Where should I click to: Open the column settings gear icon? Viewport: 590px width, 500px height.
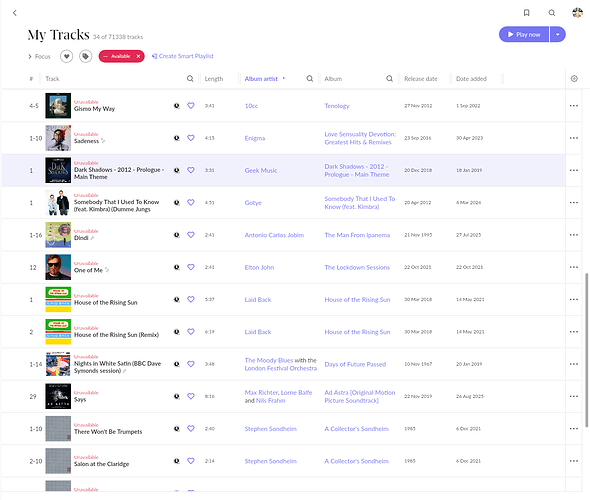pyautogui.click(x=574, y=79)
